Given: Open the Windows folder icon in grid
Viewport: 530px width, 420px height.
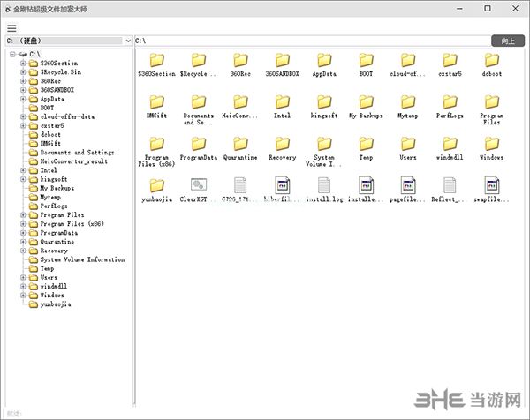Looking at the screenshot, I should click(492, 143).
